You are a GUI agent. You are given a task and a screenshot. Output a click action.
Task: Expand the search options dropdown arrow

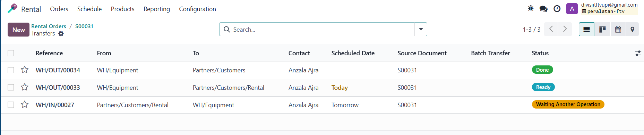tap(421, 29)
